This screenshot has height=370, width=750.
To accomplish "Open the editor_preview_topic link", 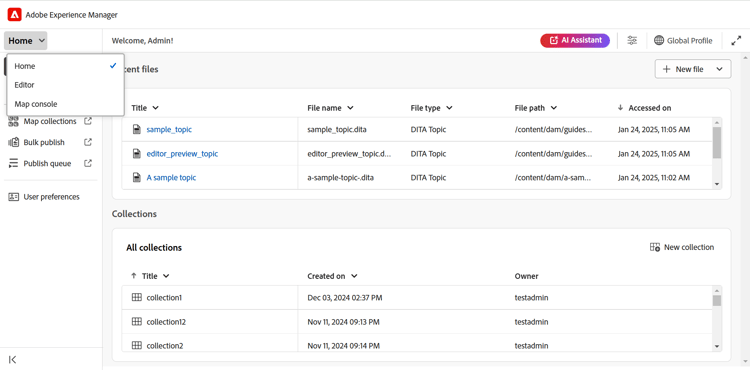I will point(182,154).
